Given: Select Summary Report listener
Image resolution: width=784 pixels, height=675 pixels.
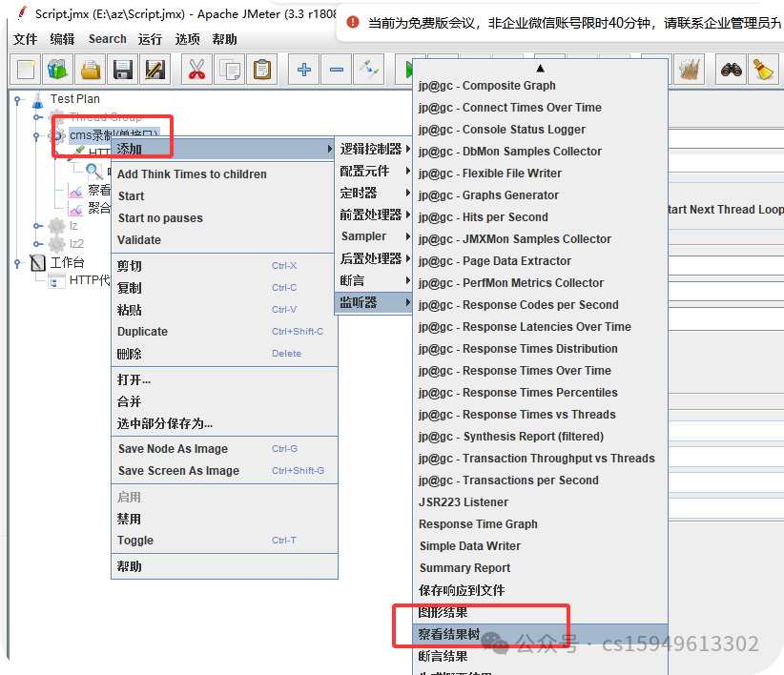Looking at the screenshot, I should coord(541,568).
